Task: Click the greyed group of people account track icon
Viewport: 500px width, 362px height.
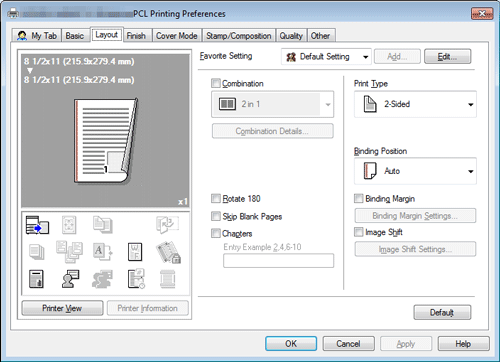Action: point(102,279)
